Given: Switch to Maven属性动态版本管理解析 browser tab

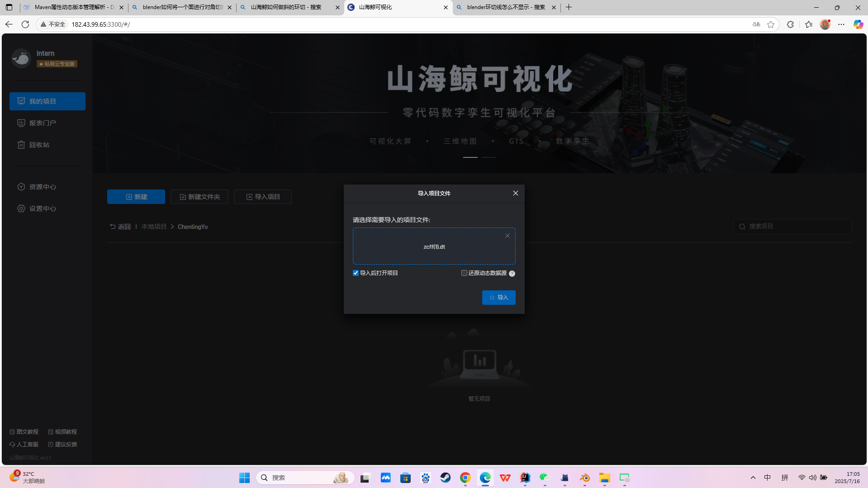Looking at the screenshot, I should (x=74, y=7).
